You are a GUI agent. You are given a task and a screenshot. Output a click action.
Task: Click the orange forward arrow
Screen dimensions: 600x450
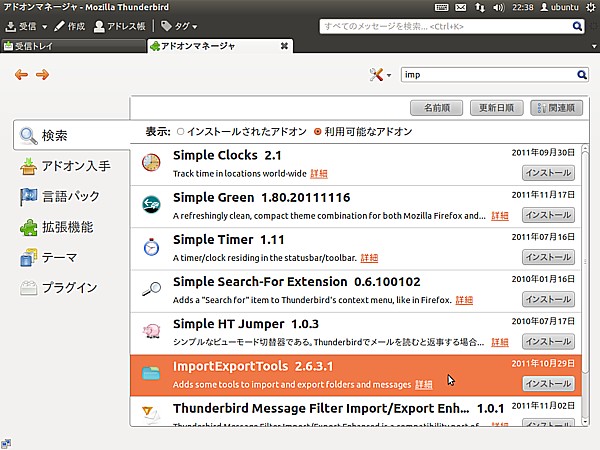[42, 74]
